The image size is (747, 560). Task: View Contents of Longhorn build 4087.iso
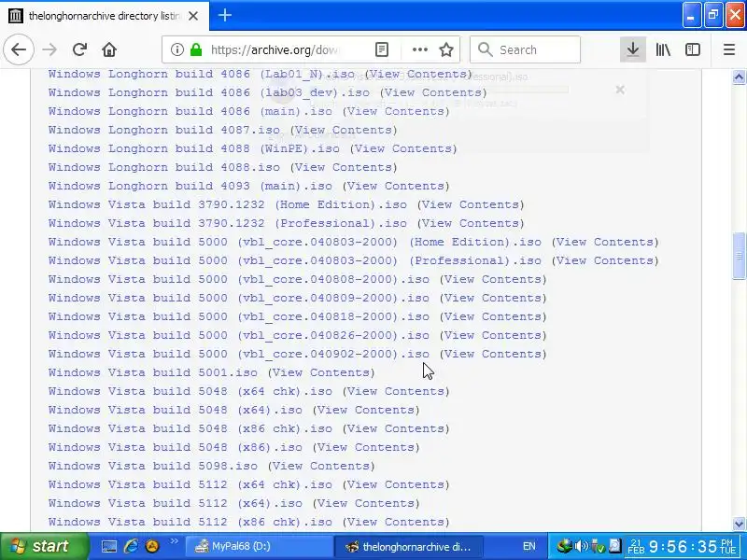tap(344, 130)
